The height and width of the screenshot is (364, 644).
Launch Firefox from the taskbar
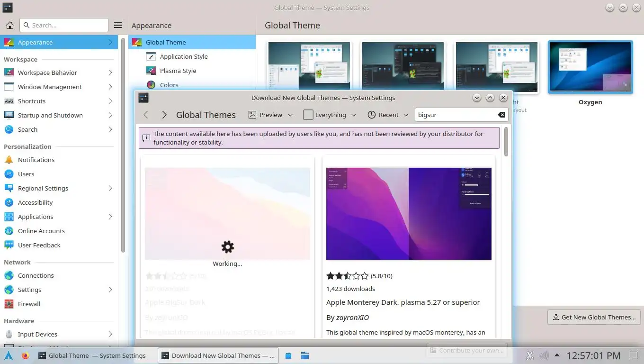25,355
